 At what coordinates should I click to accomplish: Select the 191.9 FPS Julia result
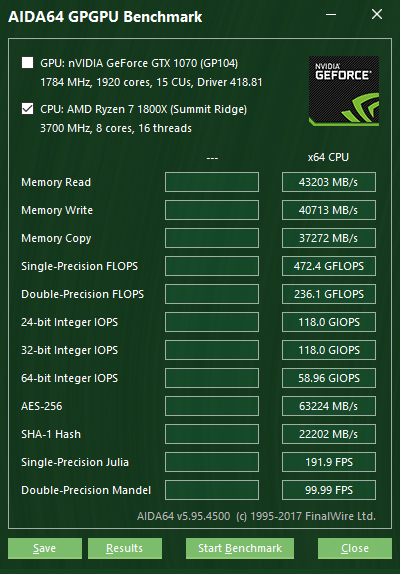[329, 462]
